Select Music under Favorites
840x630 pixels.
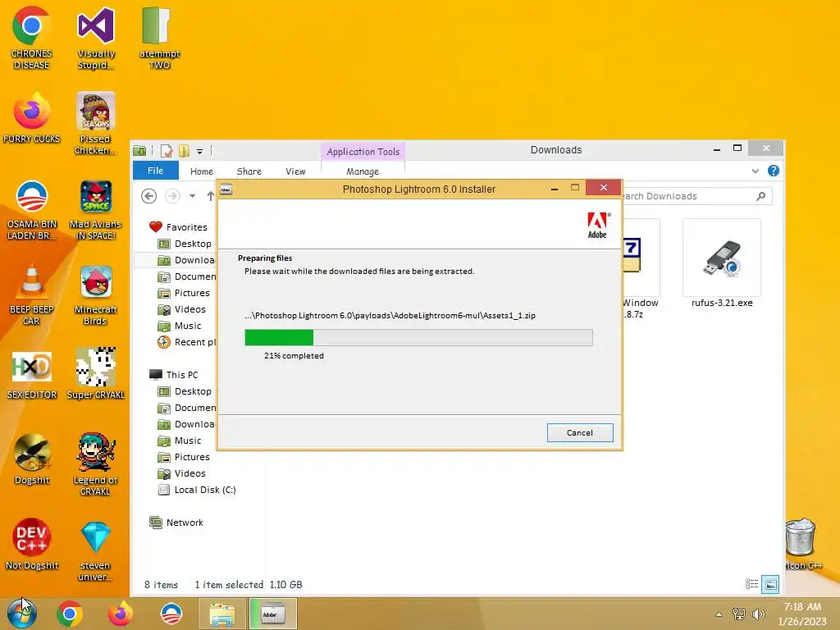[180, 326]
